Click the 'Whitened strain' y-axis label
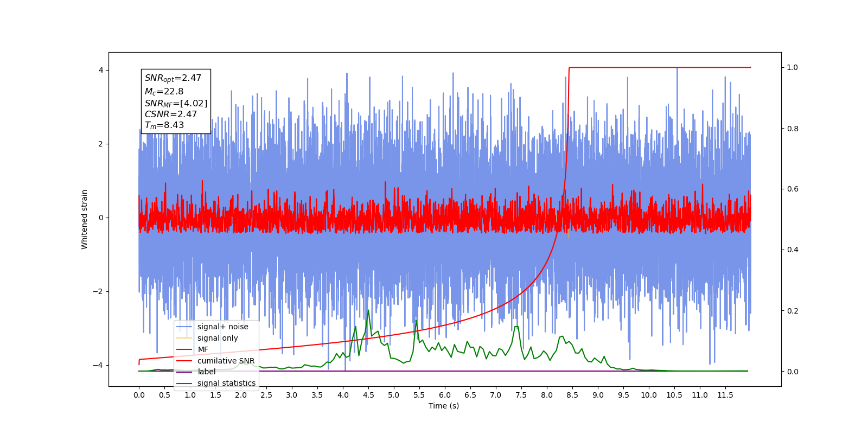 point(84,219)
